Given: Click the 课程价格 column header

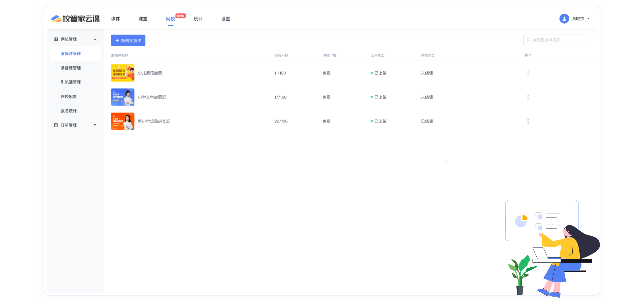Looking at the screenshot, I should pos(329,55).
